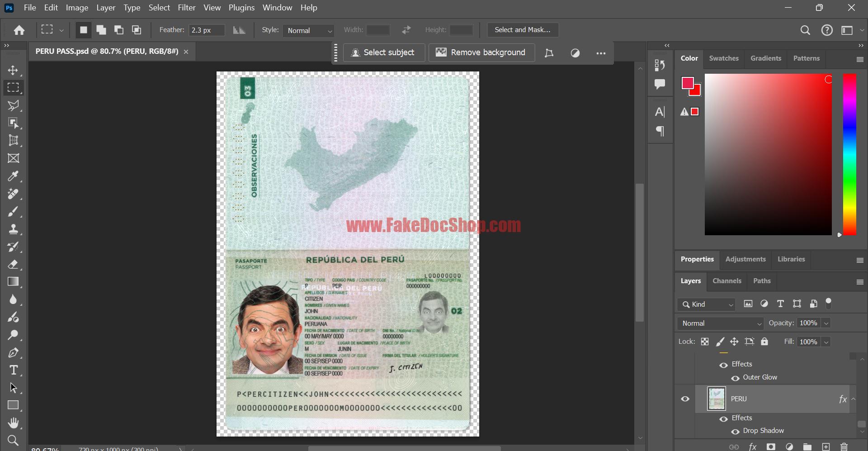Select the History Brush tool

[x=13, y=247]
